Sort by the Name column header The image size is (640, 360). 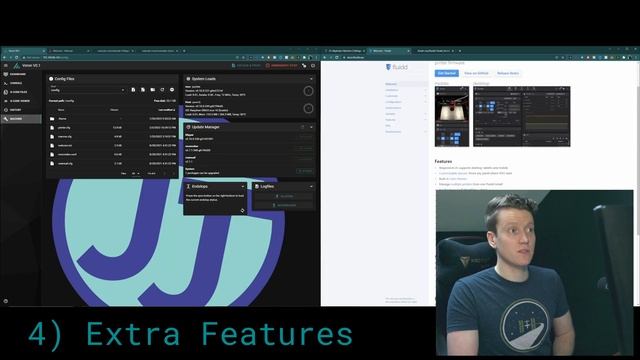[x=61, y=110]
